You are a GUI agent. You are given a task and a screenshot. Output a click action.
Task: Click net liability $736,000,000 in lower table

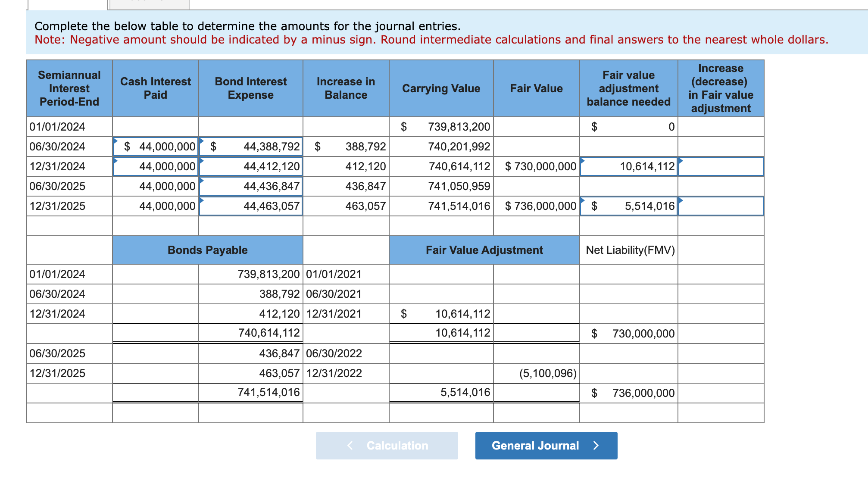[629, 393]
